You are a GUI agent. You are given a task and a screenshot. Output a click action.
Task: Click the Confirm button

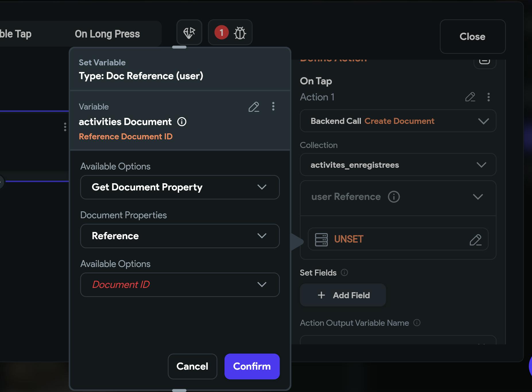pyautogui.click(x=252, y=366)
